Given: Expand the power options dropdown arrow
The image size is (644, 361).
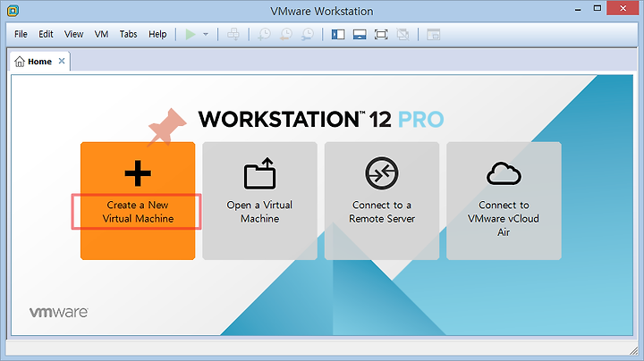Looking at the screenshot, I should click(x=206, y=35).
